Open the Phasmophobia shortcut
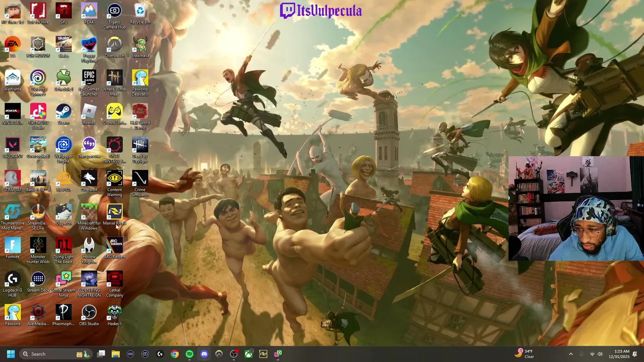Viewport: 644px width, 362px height. click(63, 315)
